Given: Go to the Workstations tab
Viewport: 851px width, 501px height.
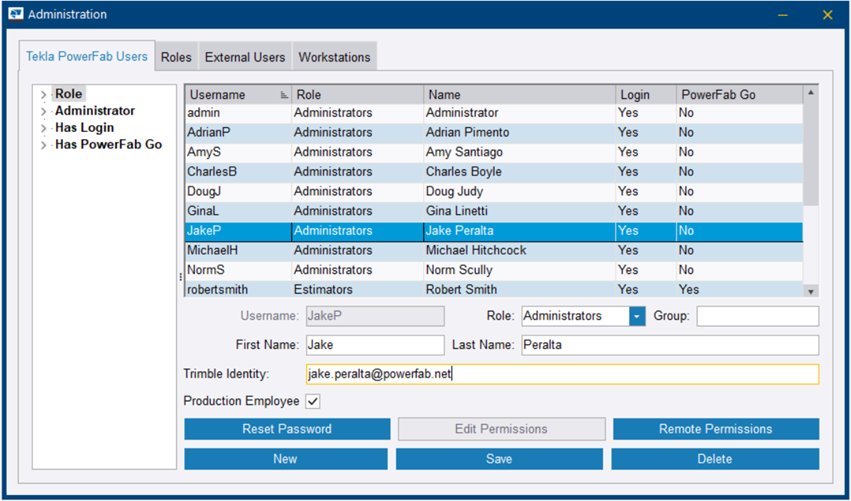Looking at the screenshot, I should 334,57.
